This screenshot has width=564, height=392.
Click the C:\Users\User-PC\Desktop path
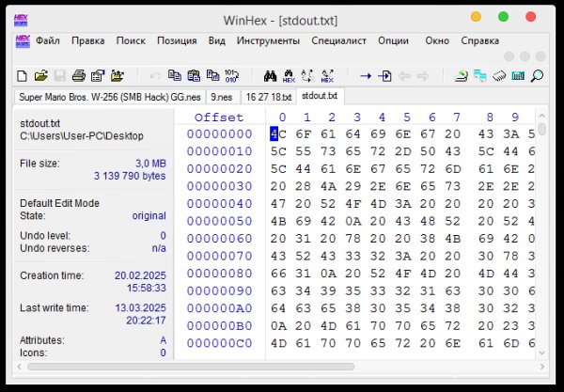coord(82,136)
